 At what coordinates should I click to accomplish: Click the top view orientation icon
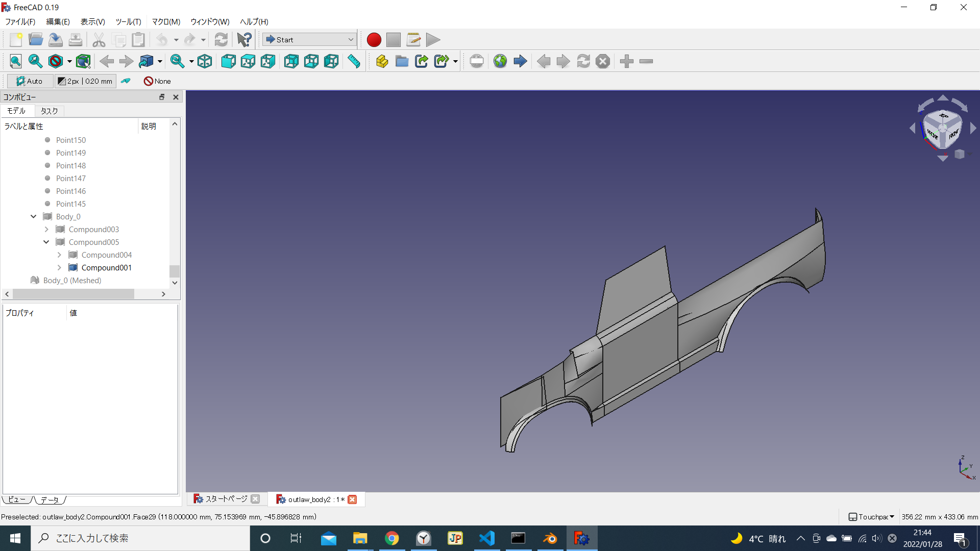pos(248,61)
